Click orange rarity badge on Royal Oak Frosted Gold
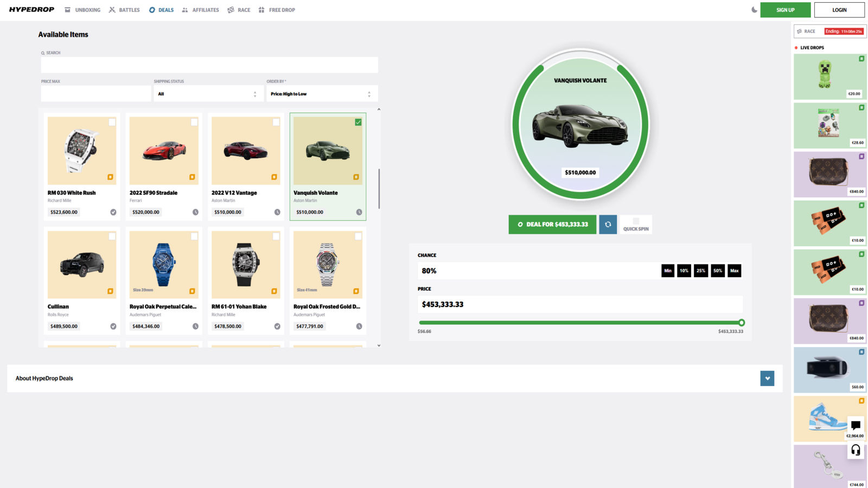This screenshot has width=868, height=488. pos(356,291)
